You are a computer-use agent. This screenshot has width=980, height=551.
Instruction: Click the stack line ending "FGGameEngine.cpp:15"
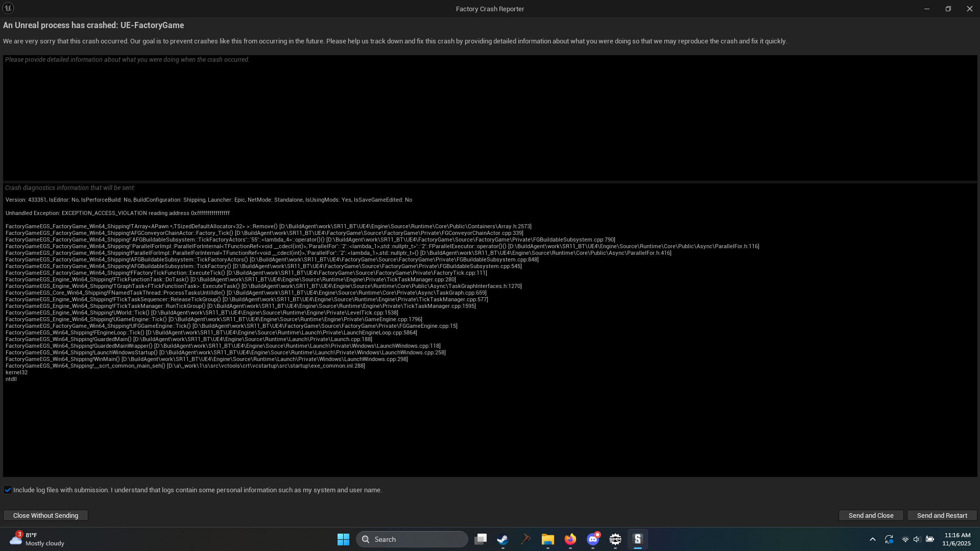[231, 326]
